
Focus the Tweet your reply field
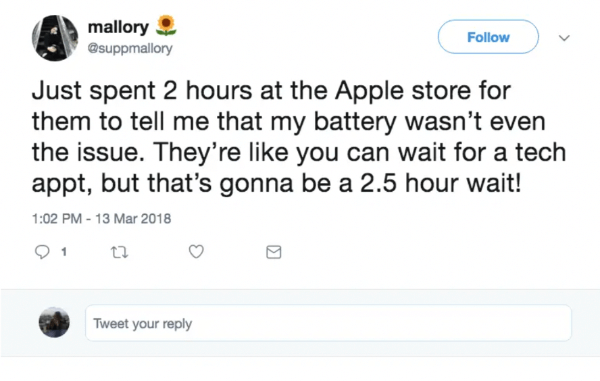[328, 323]
